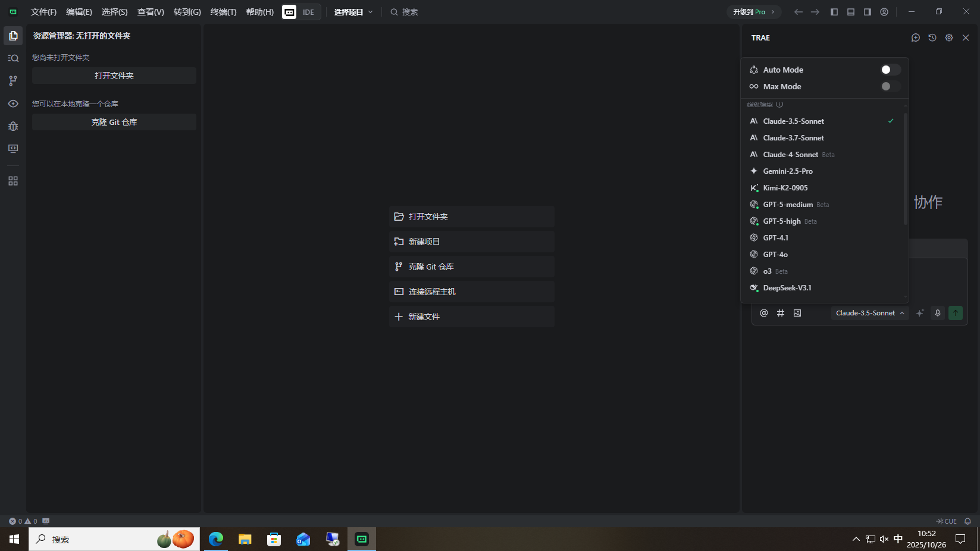The height and width of the screenshot is (551, 980).
Task: Click the 克隆 Git 仓库 button
Action: (x=114, y=122)
